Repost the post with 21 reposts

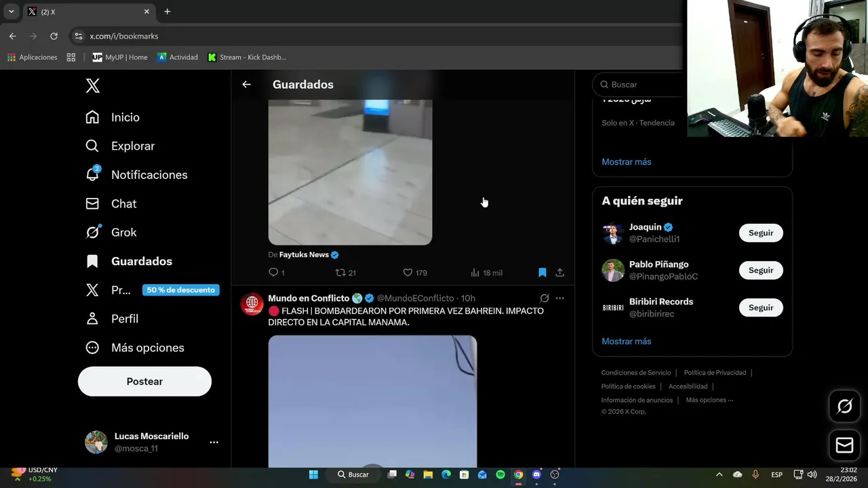coord(345,272)
